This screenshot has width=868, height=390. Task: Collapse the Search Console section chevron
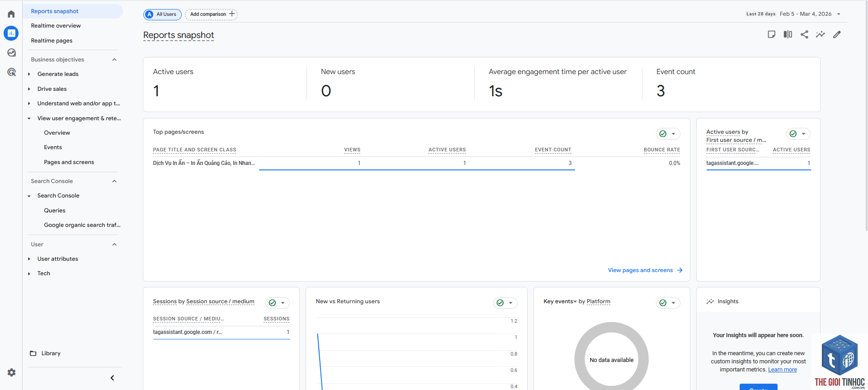[114, 181]
